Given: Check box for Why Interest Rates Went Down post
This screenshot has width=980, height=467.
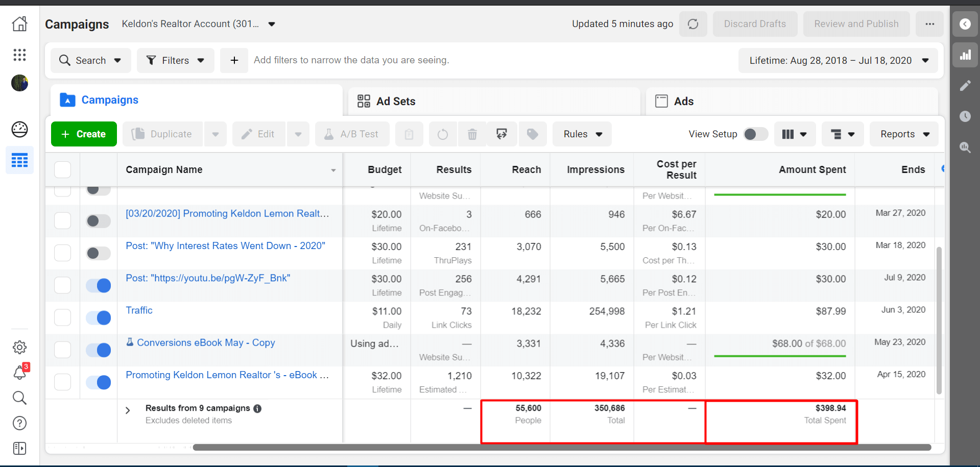Looking at the screenshot, I should coord(62,253).
